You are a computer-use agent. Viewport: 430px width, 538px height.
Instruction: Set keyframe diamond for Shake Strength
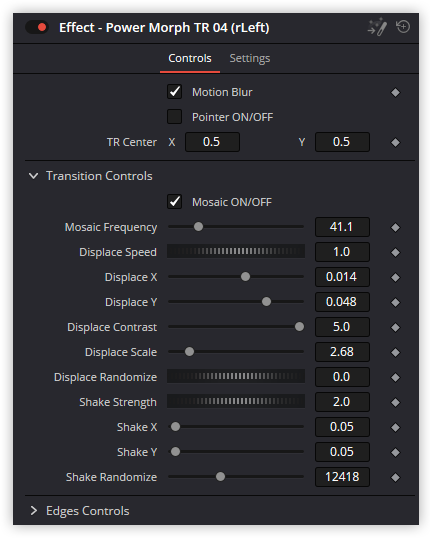coord(395,402)
